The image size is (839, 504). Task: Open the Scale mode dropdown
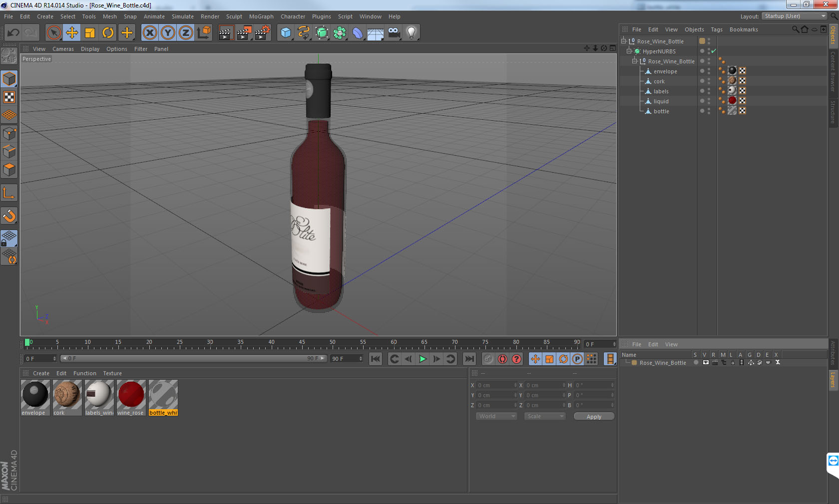(544, 416)
